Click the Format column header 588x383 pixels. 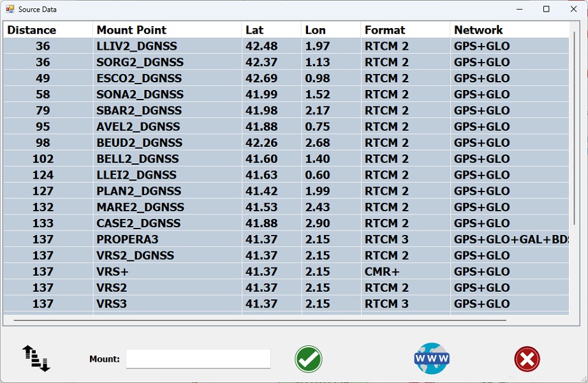[x=385, y=30]
